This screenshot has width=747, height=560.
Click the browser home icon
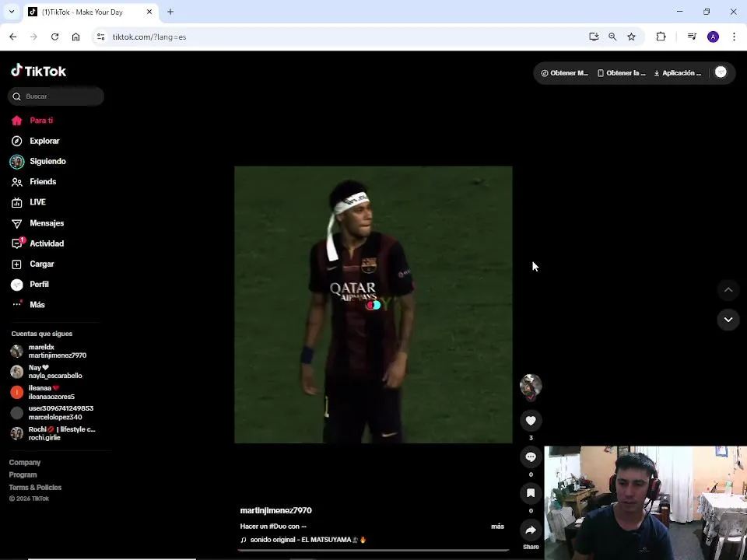75,37
